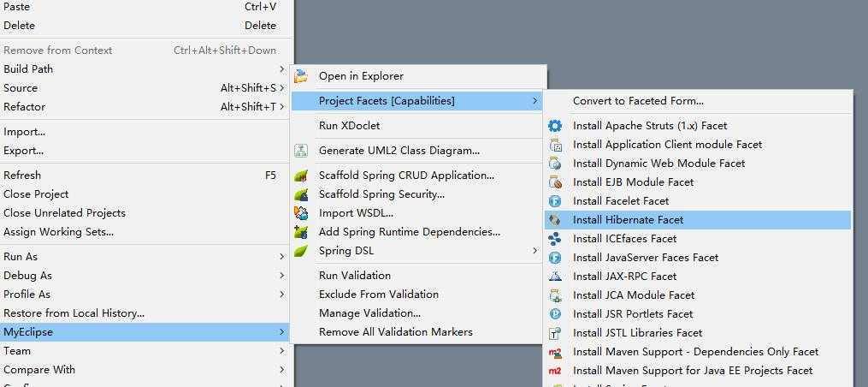
Task: Expand the Debug As submenu arrow
Action: coord(281,275)
